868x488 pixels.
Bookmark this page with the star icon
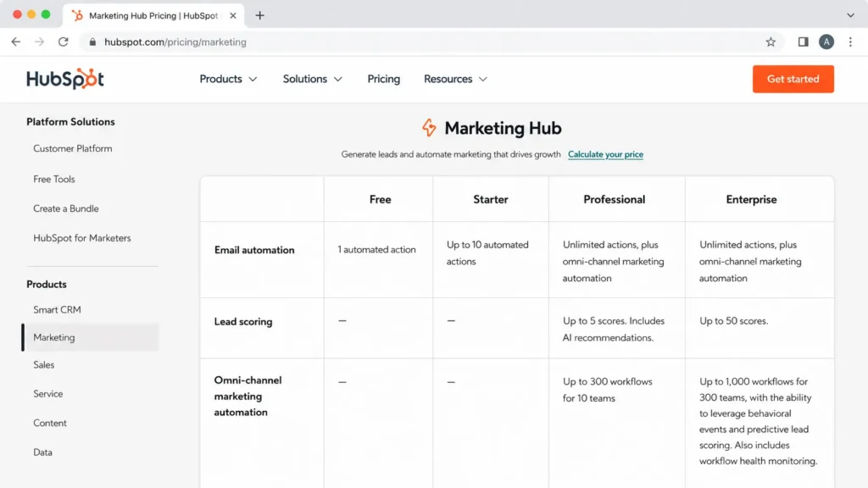click(771, 42)
